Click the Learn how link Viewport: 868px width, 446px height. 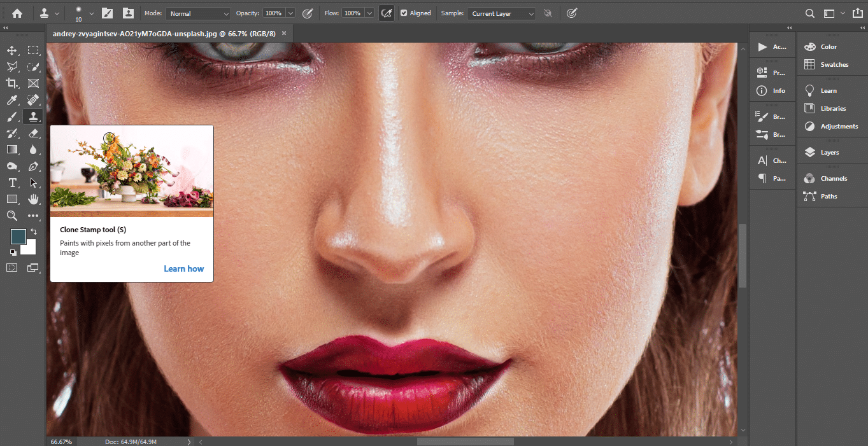[183, 268]
